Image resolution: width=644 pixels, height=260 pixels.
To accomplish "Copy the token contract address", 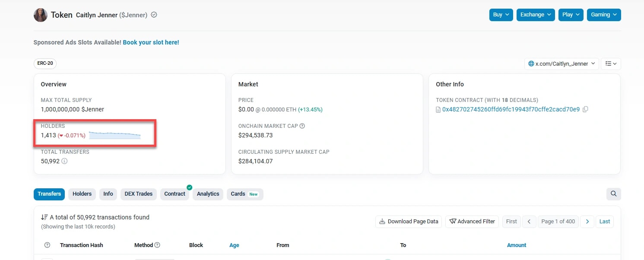I will 585,109.
